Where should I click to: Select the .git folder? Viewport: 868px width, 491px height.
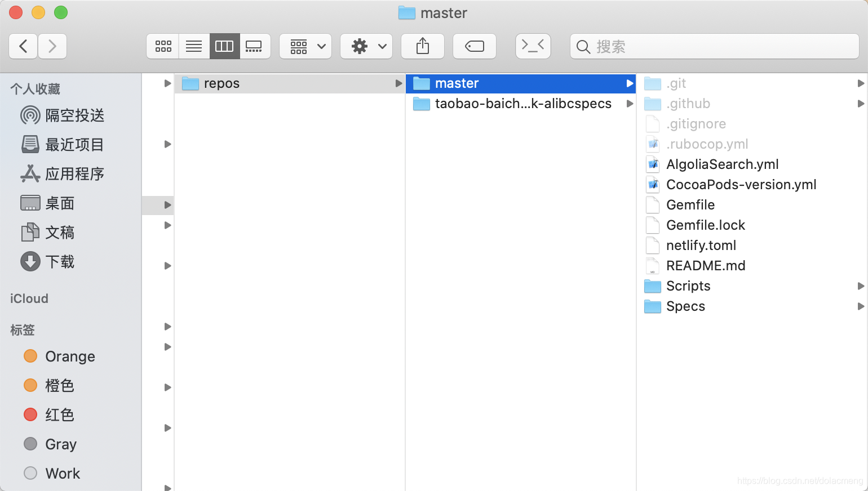[x=753, y=83]
